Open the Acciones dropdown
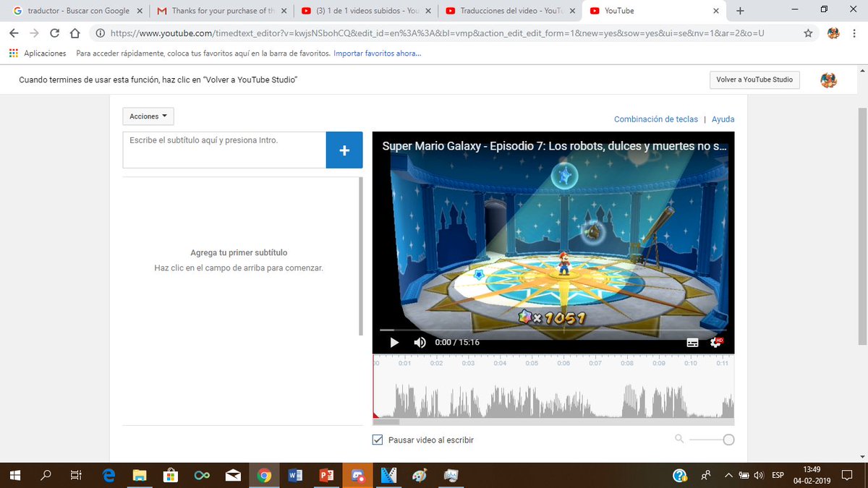The image size is (868, 488). 148,116
